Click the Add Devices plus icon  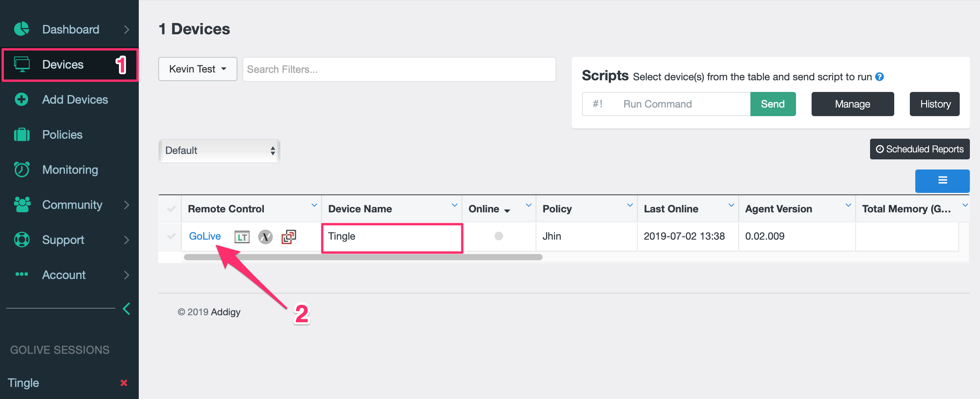pyautogui.click(x=21, y=99)
